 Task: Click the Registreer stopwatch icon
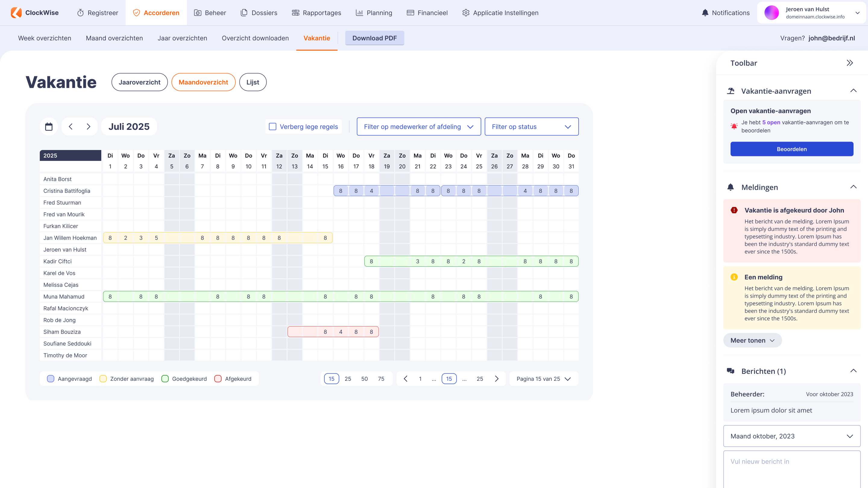point(80,13)
